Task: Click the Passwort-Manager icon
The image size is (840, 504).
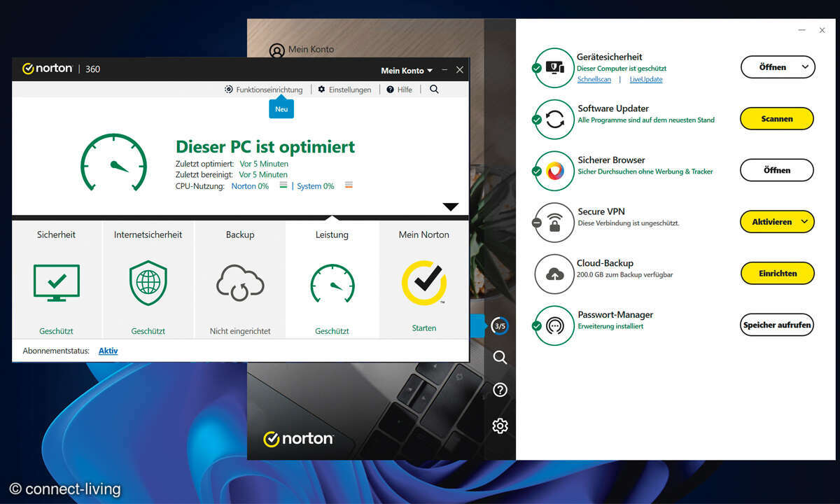Action: coord(554,325)
